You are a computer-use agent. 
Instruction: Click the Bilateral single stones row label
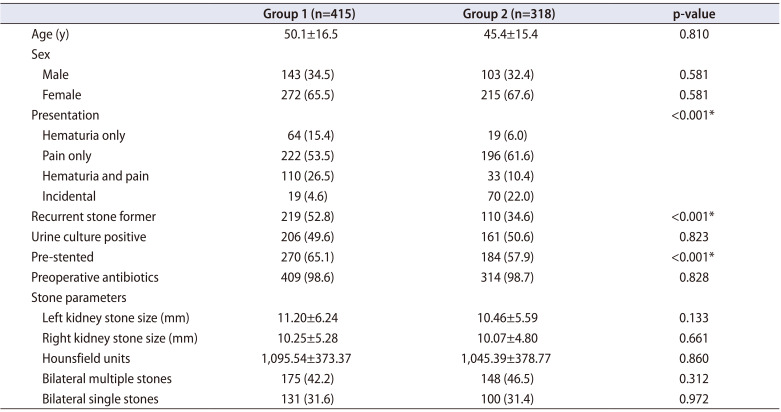(100, 398)
